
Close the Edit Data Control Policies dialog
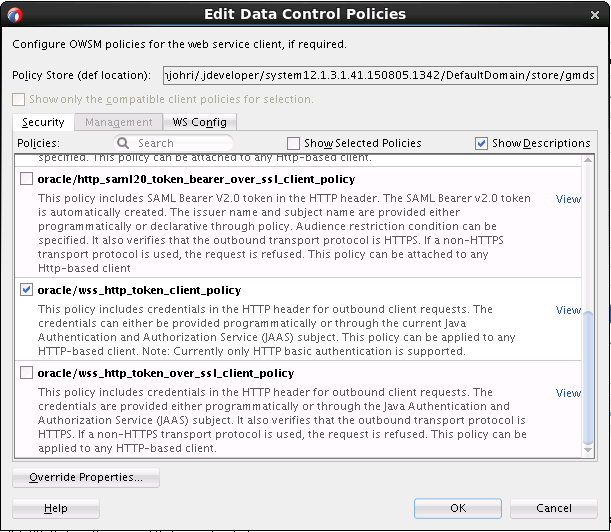click(x=595, y=15)
